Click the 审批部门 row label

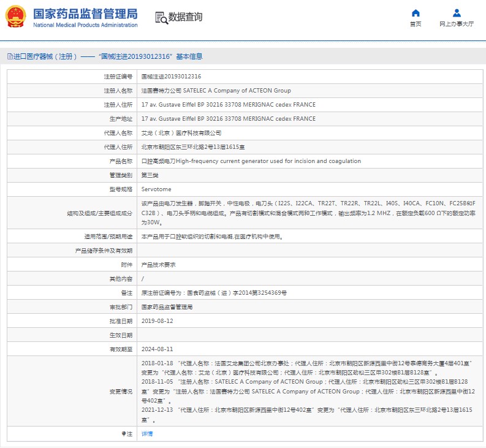121,307
